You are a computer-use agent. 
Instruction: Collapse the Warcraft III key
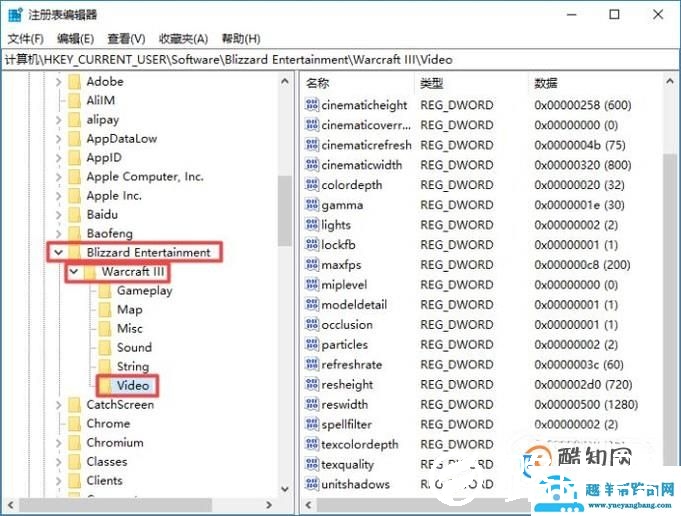pyautogui.click(x=74, y=271)
